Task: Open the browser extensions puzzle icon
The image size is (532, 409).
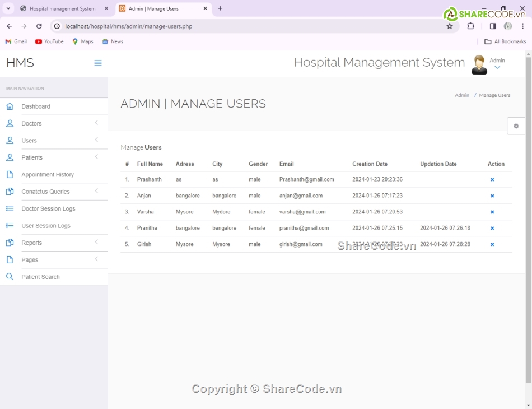Action: click(470, 26)
